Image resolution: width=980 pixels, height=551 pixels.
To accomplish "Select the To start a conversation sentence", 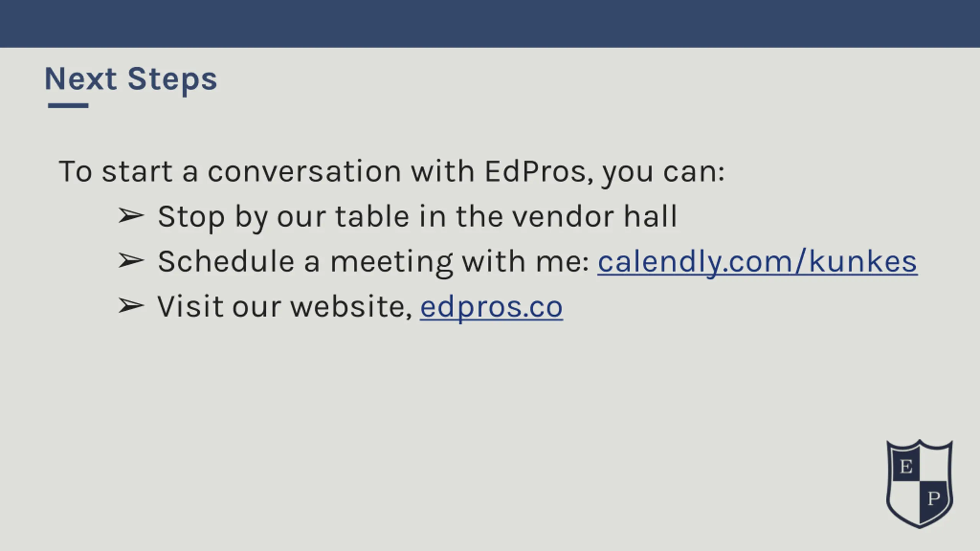I will tap(392, 172).
